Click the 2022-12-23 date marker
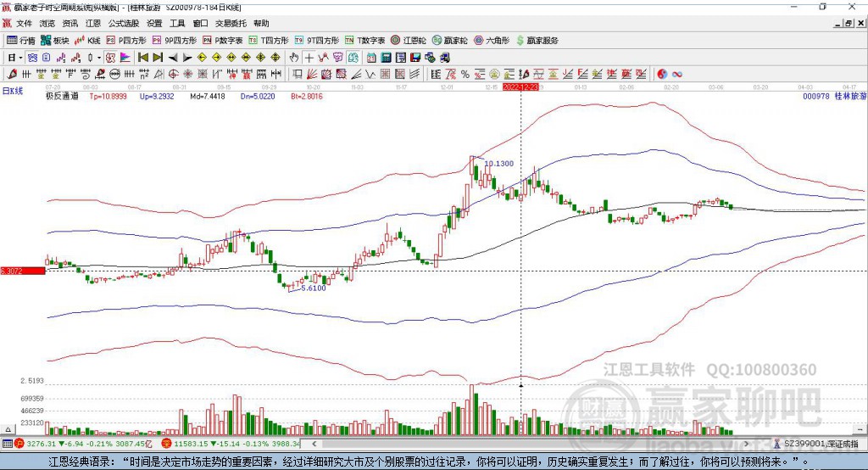868x470 pixels. (520, 87)
